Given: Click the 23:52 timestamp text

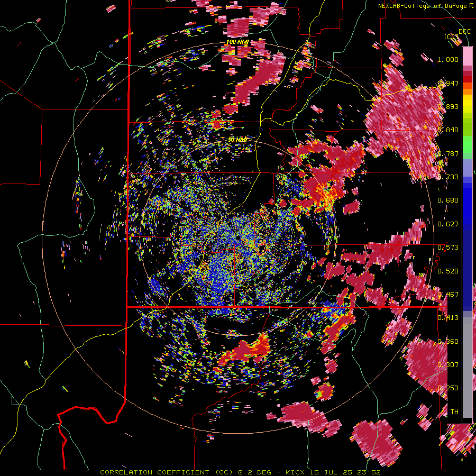Looking at the screenshot, I should tap(369, 472).
